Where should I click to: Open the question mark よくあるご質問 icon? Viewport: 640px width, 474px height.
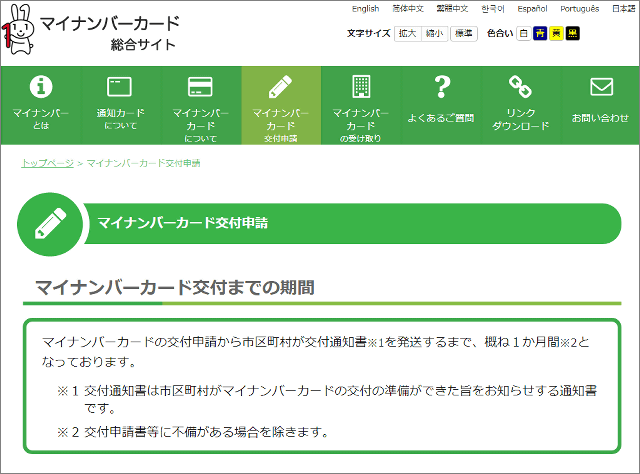pos(441,86)
